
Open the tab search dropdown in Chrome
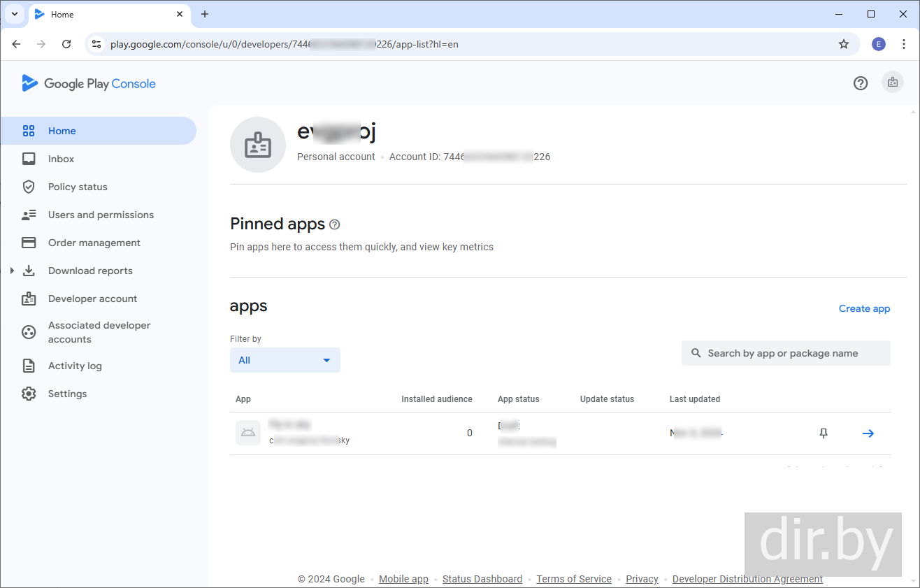14,14
